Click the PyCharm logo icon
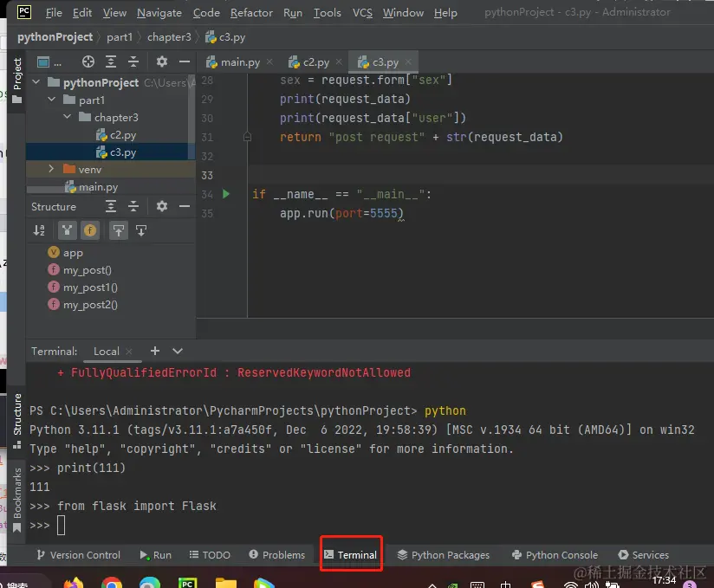Screen dimensions: 714x588 click(x=23, y=12)
